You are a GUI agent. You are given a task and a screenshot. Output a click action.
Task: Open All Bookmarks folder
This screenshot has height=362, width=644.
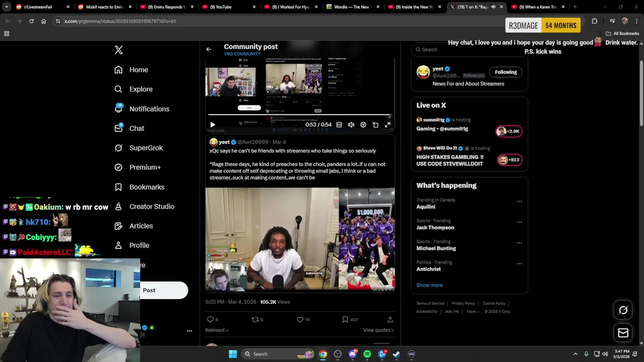(623, 34)
